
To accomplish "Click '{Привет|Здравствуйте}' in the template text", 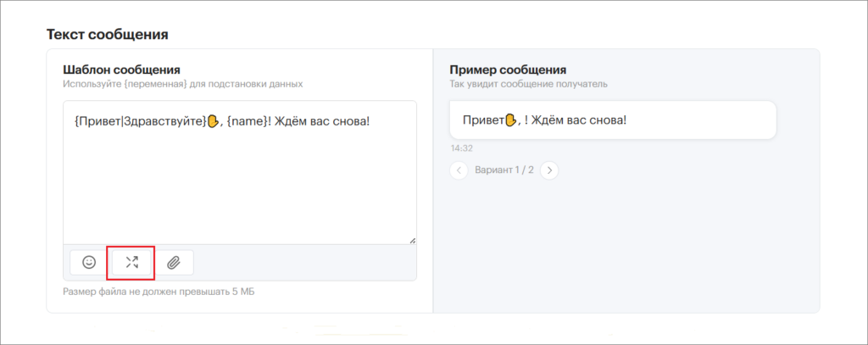I will 140,120.
